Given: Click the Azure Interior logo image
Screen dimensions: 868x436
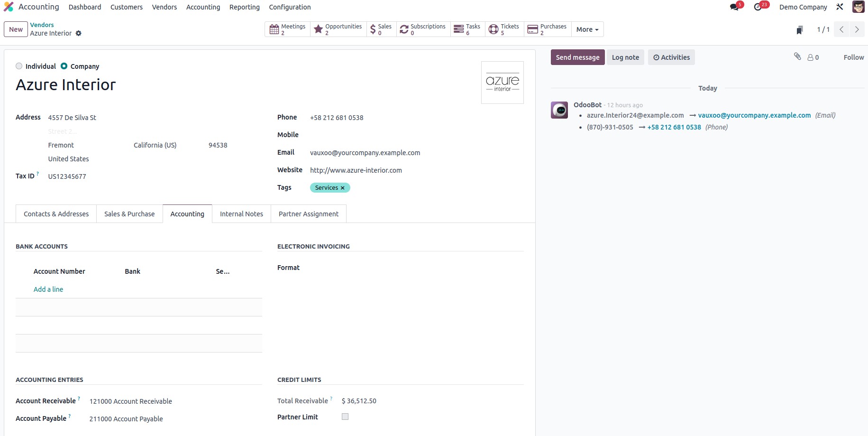Looking at the screenshot, I should coord(503,83).
